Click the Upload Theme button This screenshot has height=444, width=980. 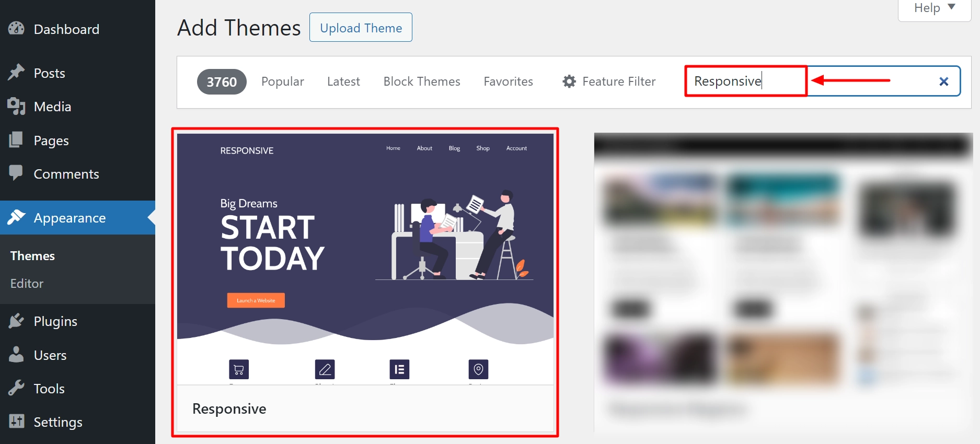[x=361, y=27]
